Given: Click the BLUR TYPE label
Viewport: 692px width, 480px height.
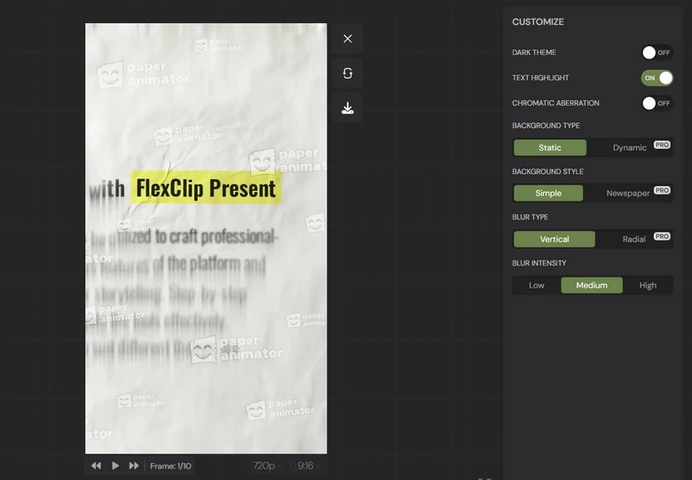Looking at the screenshot, I should (530, 218).
